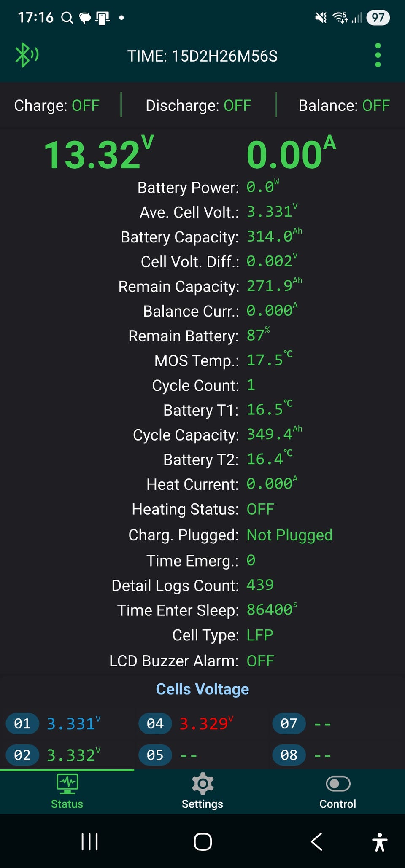Screen dimensions: 405x868
Task: Select cell 01 badge
Action: tap(22, 724)
